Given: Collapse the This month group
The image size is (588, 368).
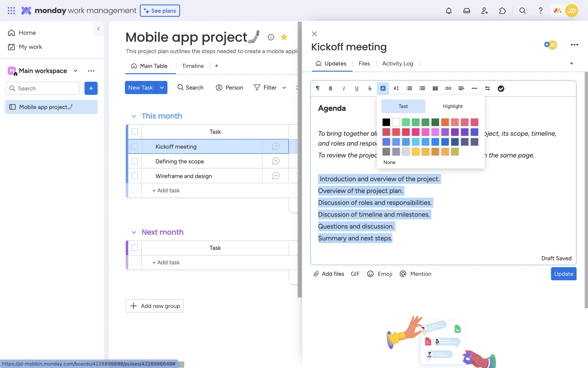Looking at the screenshot, I should pyautogui.click(x=134, y=116).
